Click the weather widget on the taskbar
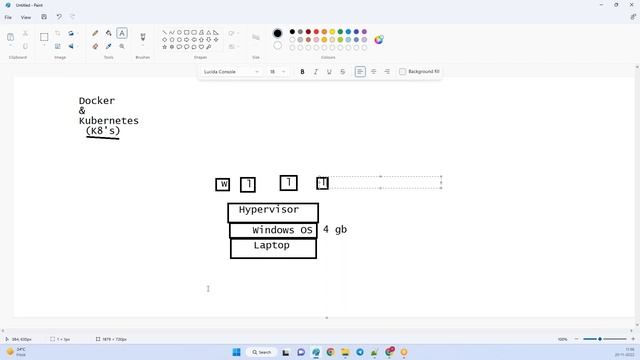 tap(16, 352)
